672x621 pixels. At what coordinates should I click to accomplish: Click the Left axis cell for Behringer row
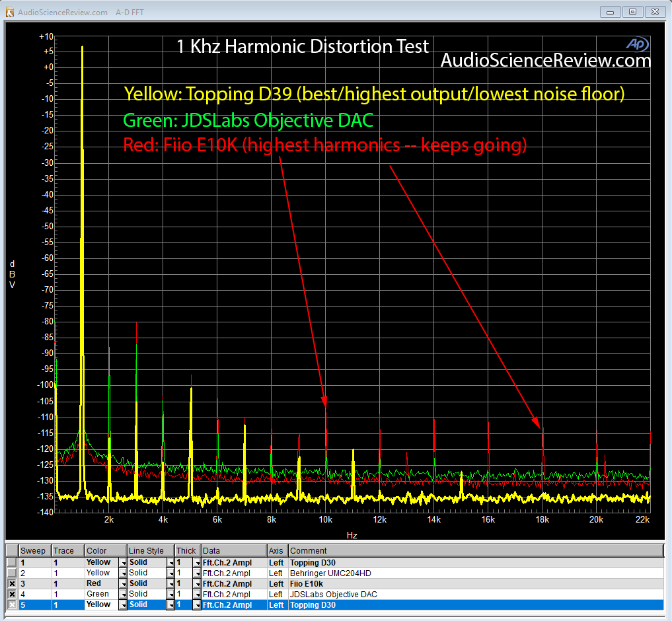pyautogui.click(x=278, y=573)
